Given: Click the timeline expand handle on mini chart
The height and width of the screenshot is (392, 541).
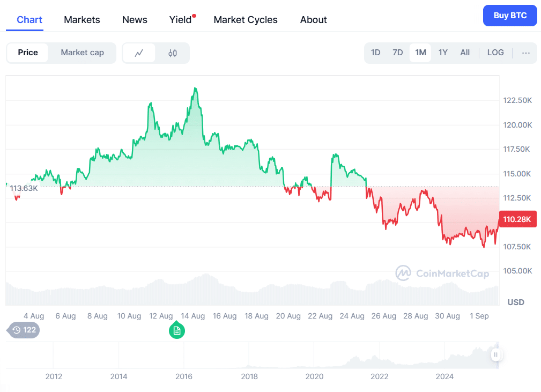Looking at the screenshot, I should [496, 355].
